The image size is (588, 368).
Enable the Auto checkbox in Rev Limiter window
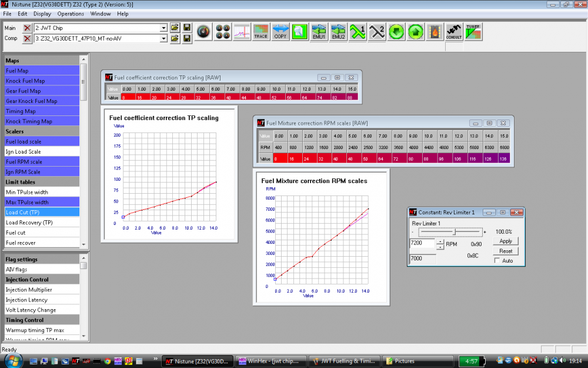point(497,260)
